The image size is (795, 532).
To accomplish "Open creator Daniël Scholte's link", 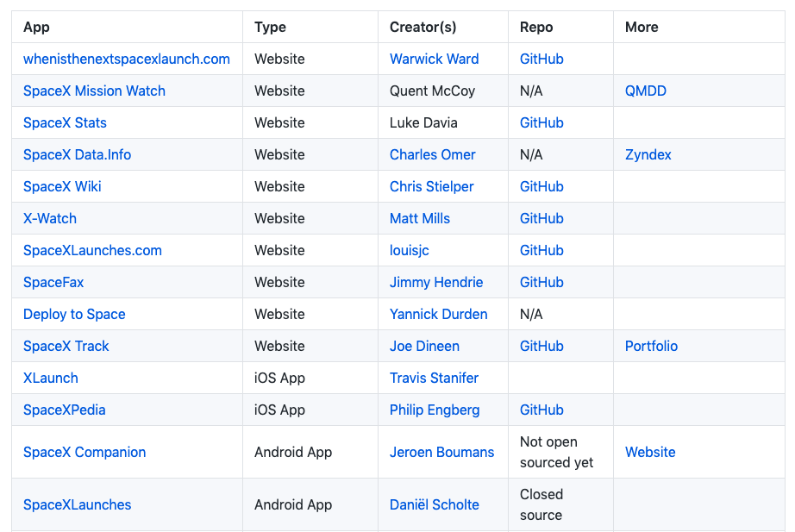I will pyautogui.click(x=434, y=504).
